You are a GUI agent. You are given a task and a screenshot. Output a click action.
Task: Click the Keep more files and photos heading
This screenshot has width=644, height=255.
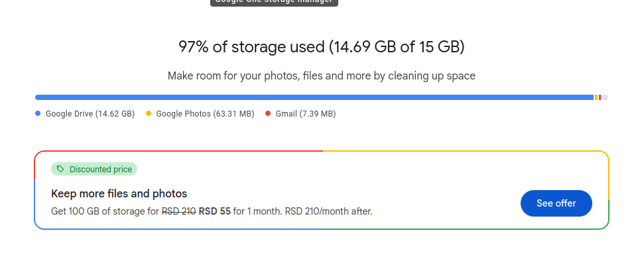119,193
